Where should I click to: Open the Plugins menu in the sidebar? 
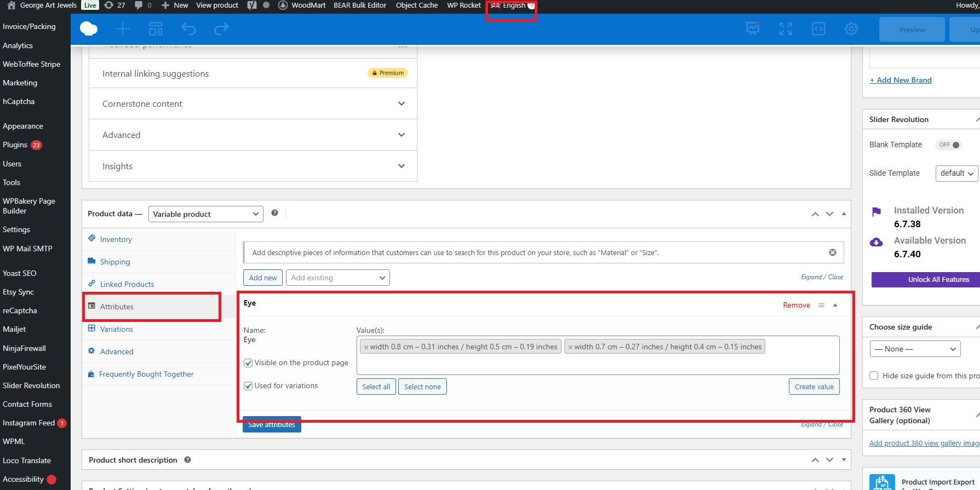coord(15,145)
